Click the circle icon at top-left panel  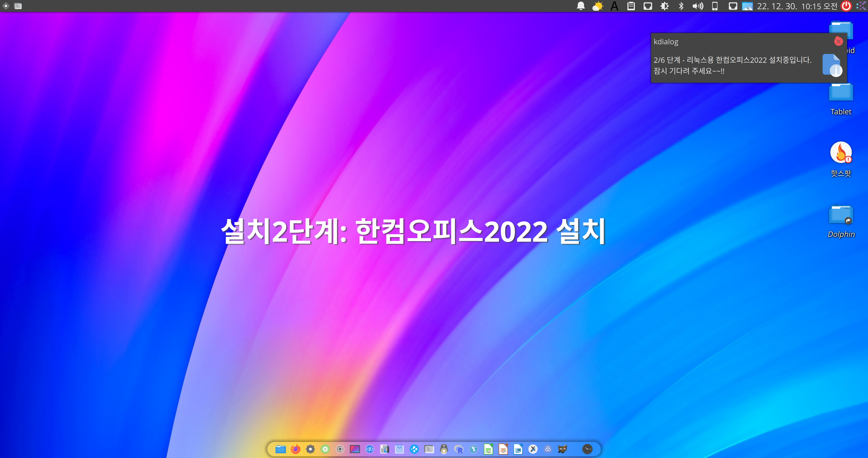tap(6, 6)
